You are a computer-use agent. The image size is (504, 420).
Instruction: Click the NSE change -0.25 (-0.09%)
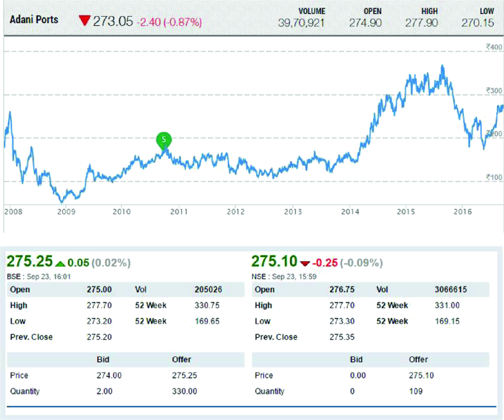347,263
